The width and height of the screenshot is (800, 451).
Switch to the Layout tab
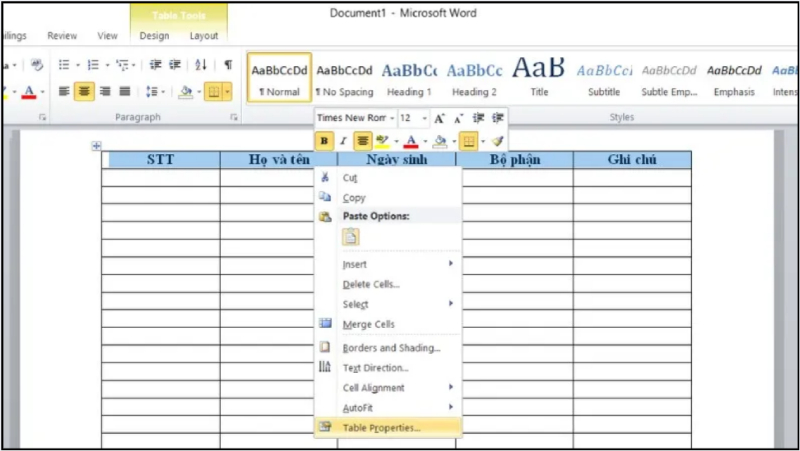[x=204, y=36]
